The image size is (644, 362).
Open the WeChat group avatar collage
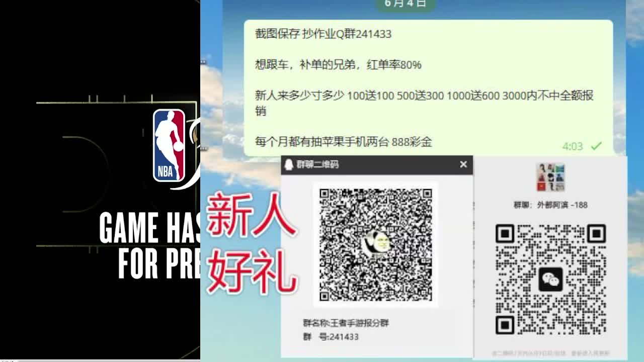[x=550, y=177]
